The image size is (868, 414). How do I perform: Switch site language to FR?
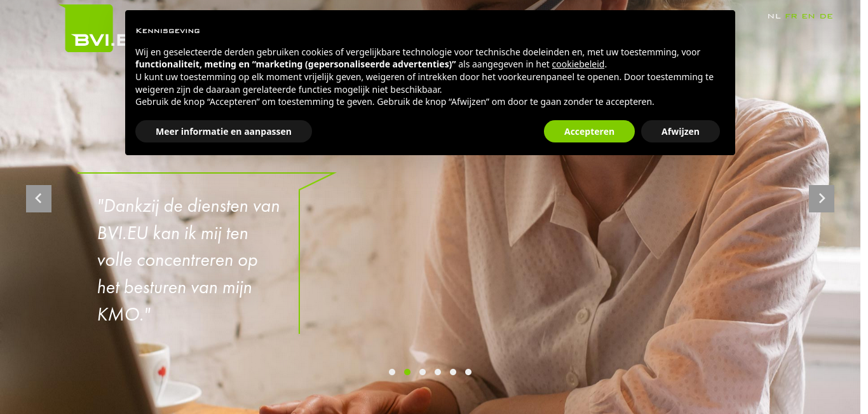[791, 16]
